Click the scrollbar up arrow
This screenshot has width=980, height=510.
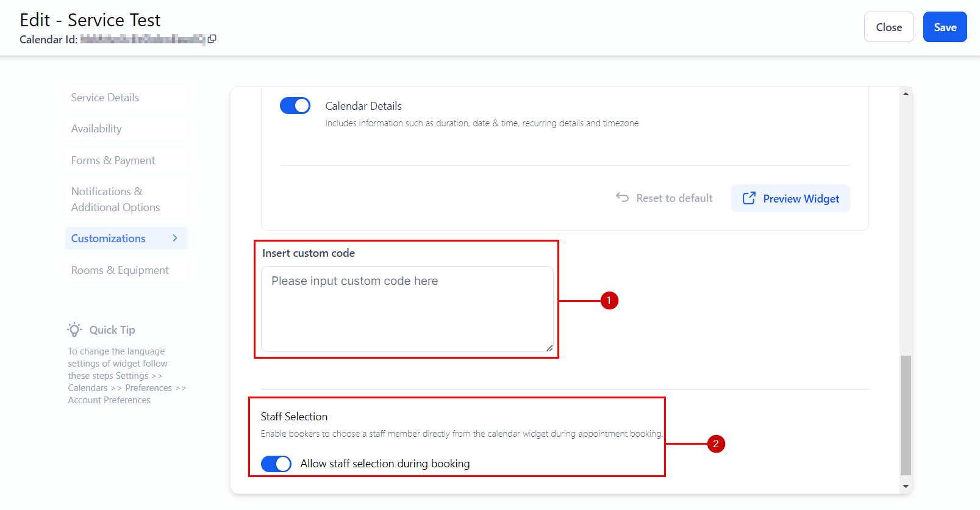(x=906, y=94)
